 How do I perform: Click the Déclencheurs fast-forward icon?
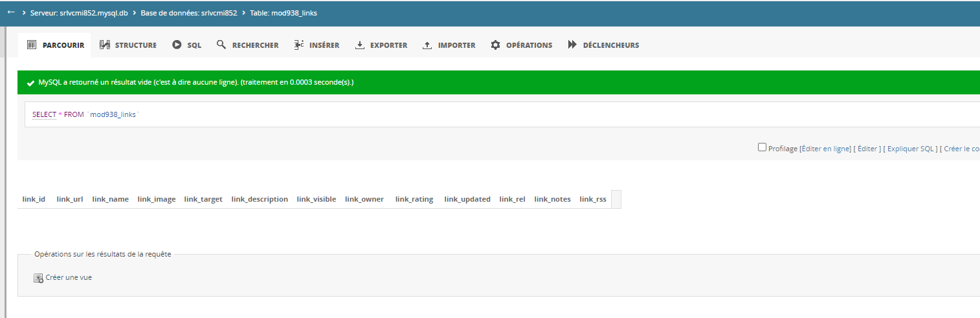[572, 45]
